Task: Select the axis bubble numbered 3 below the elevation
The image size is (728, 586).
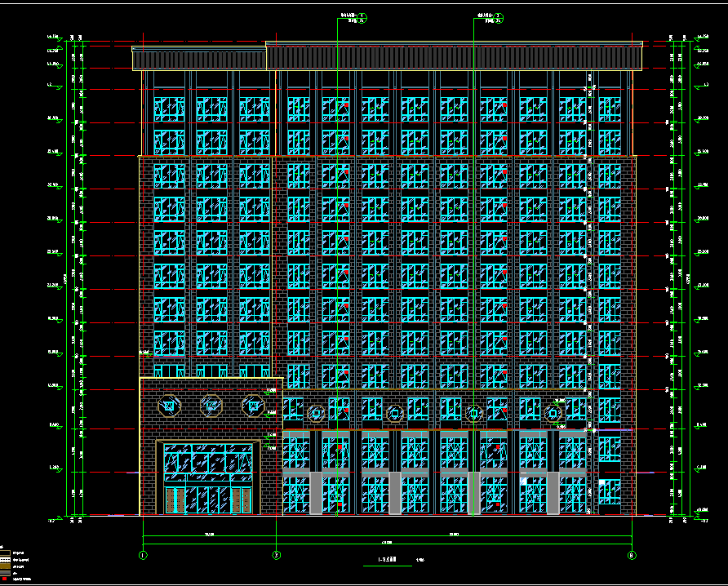Action: [x=276, y=556]
